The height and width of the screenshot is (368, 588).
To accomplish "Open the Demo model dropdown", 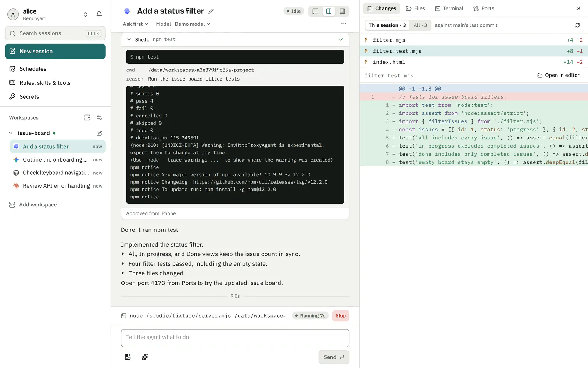I will [193, 24].
